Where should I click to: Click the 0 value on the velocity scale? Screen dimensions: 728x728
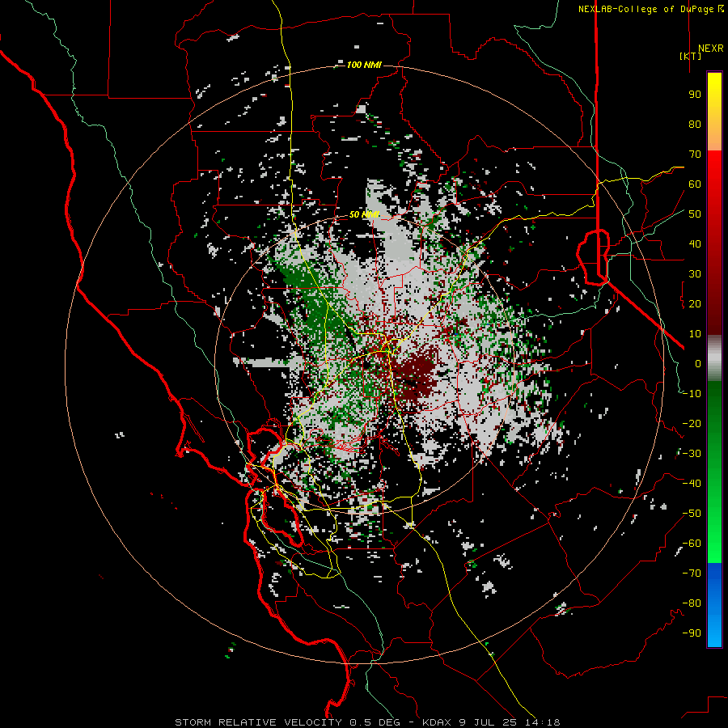coord(698,364)
